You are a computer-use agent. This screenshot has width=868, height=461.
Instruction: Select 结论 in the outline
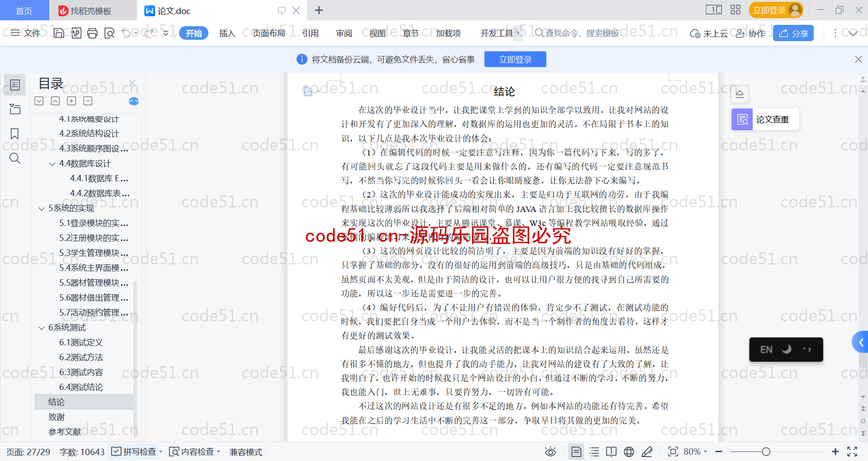pos(84,402)
